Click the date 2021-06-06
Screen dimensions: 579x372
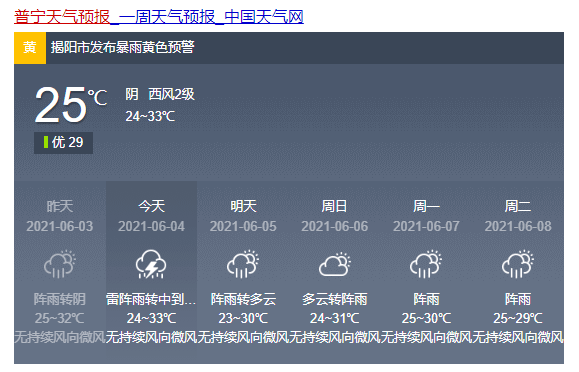335,226
